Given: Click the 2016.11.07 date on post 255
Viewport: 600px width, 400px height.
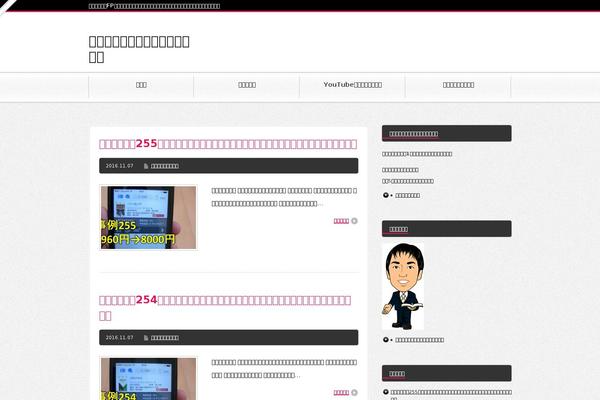Looking at the screenshot, I should (119, 166).
